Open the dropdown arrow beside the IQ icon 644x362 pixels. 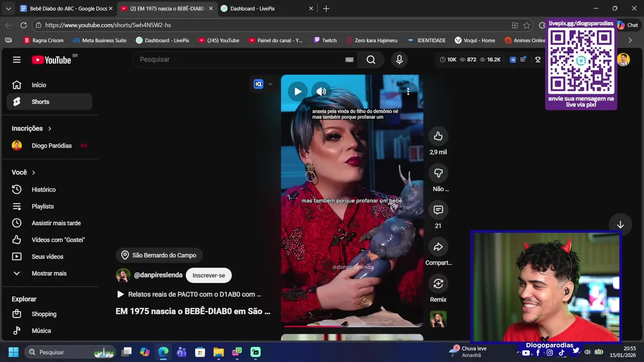point(270,84)
